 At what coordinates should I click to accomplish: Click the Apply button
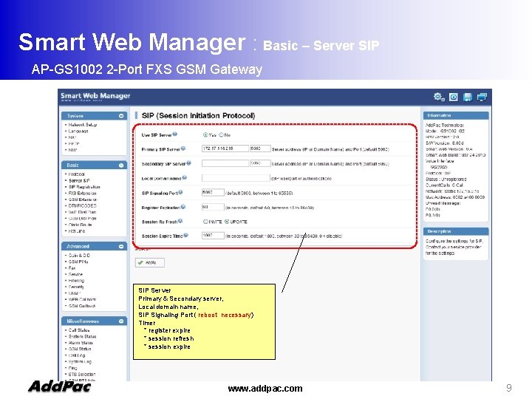click(x=149, y=262)
